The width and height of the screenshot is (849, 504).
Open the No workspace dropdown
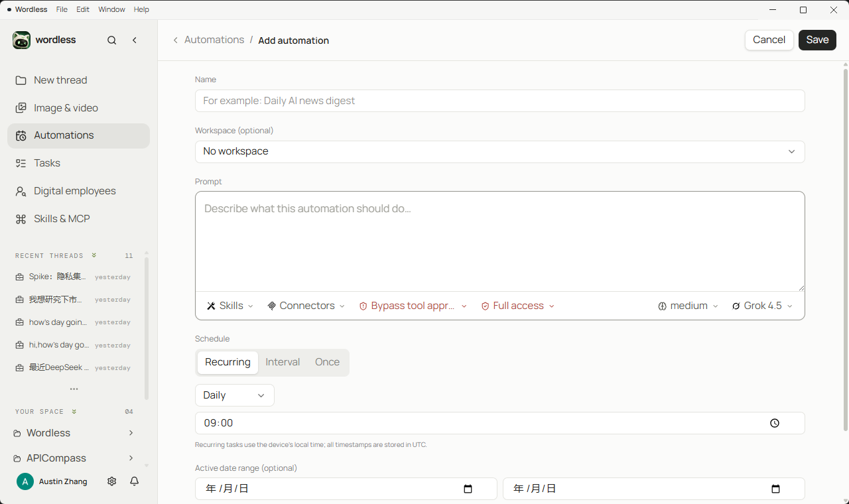pyautogui.click(x=500, y=152)
